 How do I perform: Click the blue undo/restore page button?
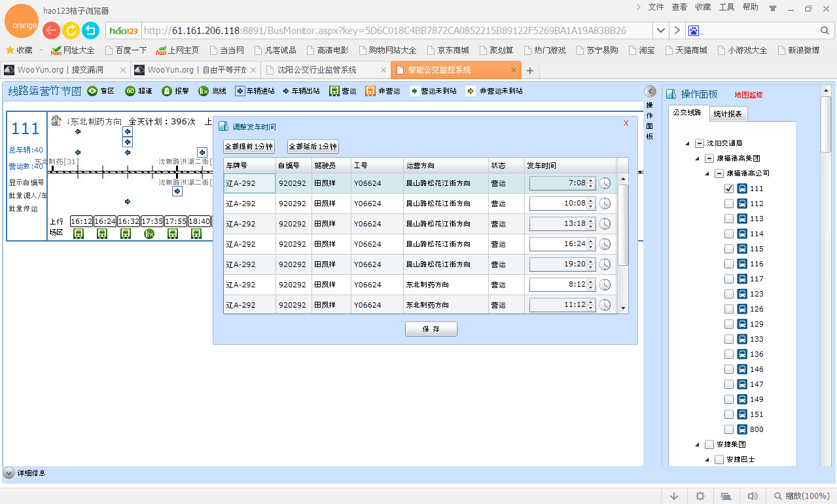coord(90,30)
